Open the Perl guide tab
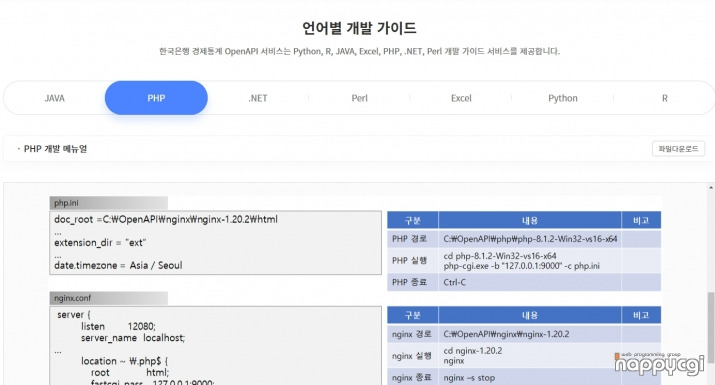 click(x=359, y=98)
